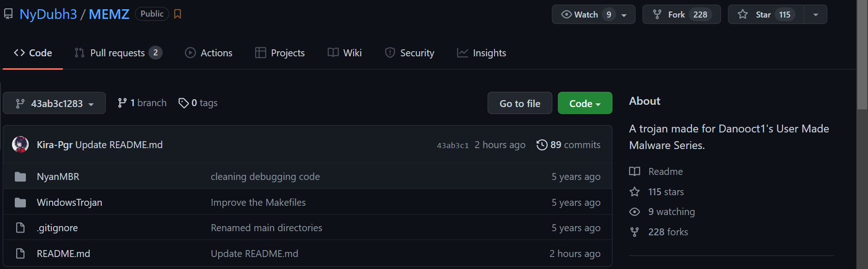Open the latest commit message Update README.md

point(119,145)
